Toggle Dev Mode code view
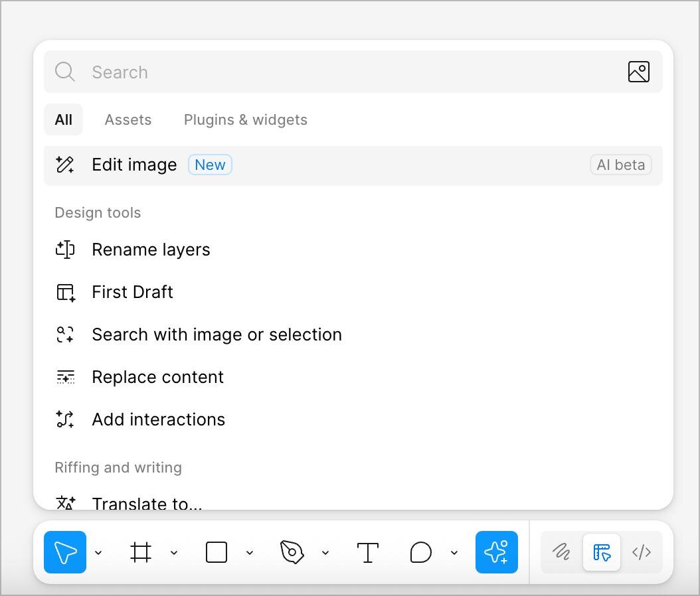This screenshot has height=596, width=700. [642, 552]
